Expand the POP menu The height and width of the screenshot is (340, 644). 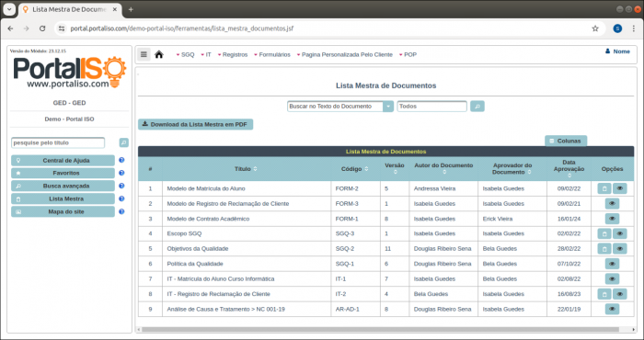[x=408, y=54]
